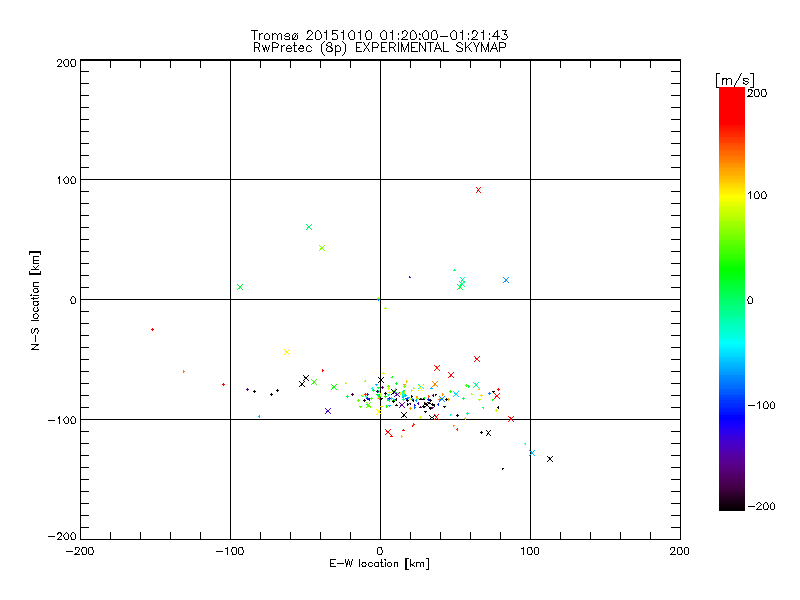Viewport: 800px width, 600px height.
Task: Select the small orange dot near E-W -130
Action: [184, 371]
